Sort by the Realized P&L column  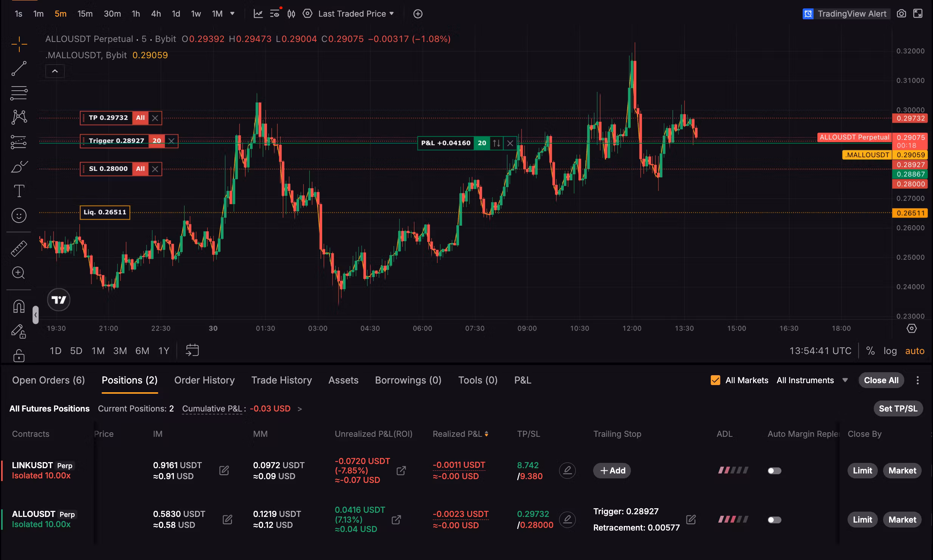pos(460,434)
